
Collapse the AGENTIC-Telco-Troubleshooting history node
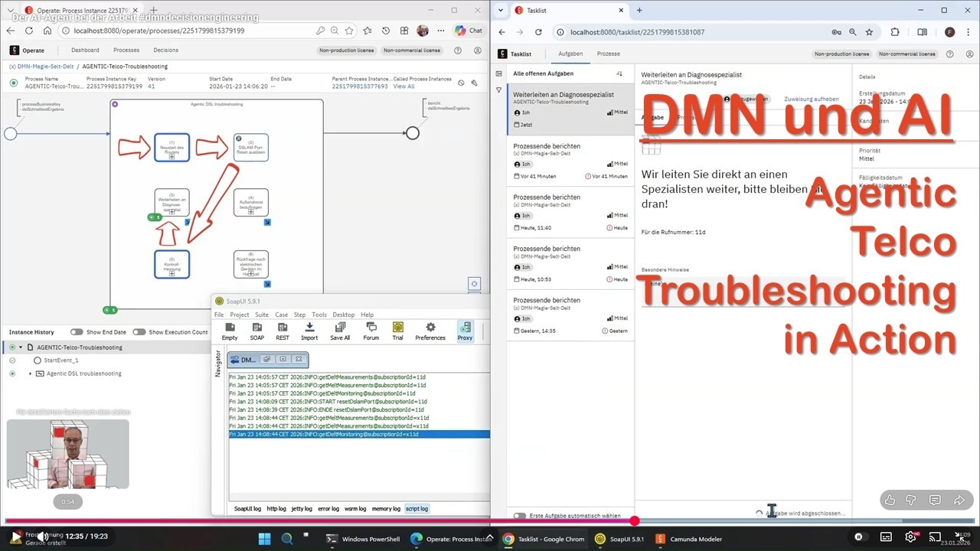(x=21, y=347)
